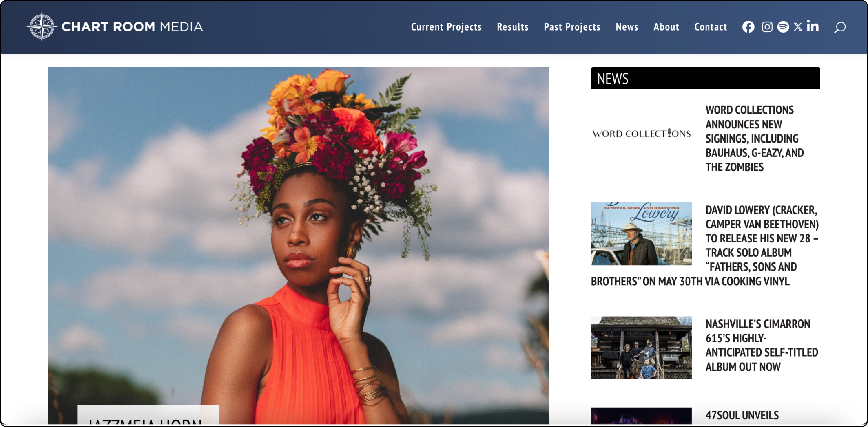Click the black NEWS section header
This screenshot has height=427, width=868.
click(705, 78)
